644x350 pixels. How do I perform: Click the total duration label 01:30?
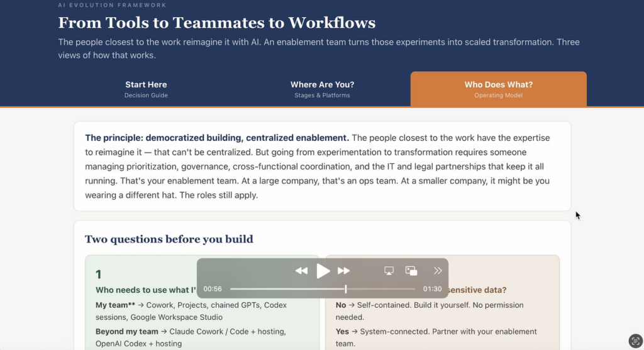click(x=432, y=289)
